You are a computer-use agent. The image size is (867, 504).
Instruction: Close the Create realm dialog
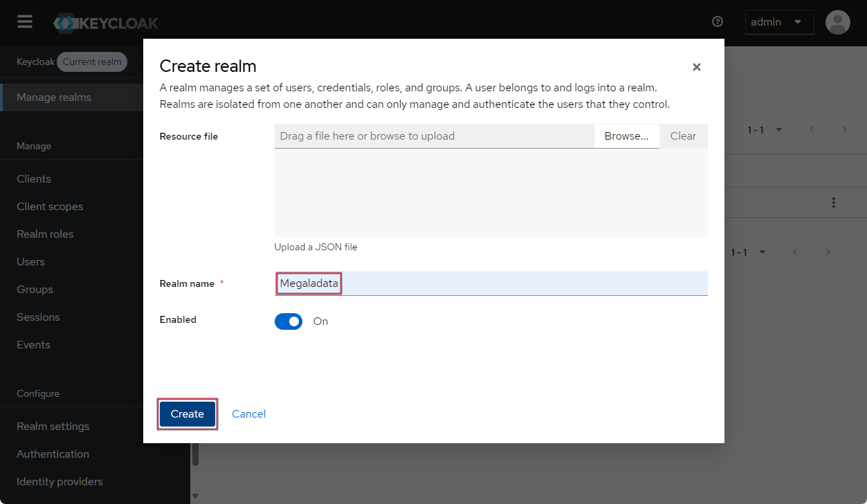[x=697, y=67]
